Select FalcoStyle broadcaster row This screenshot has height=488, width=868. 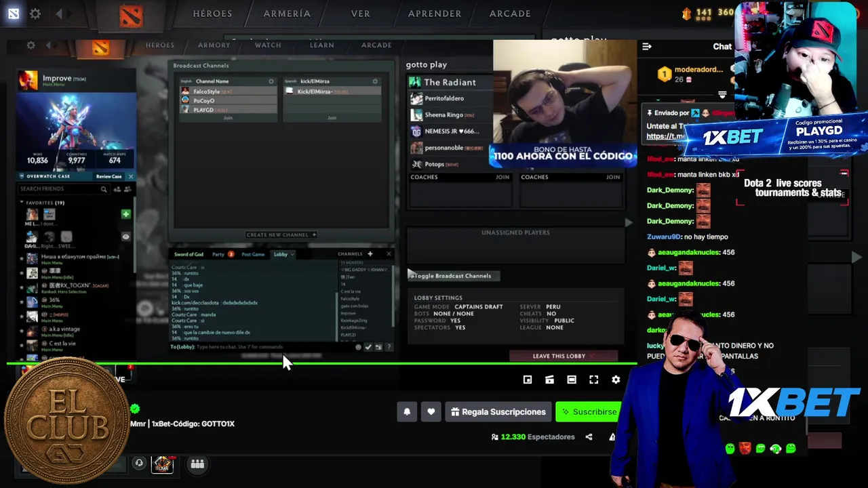[229, 91]
